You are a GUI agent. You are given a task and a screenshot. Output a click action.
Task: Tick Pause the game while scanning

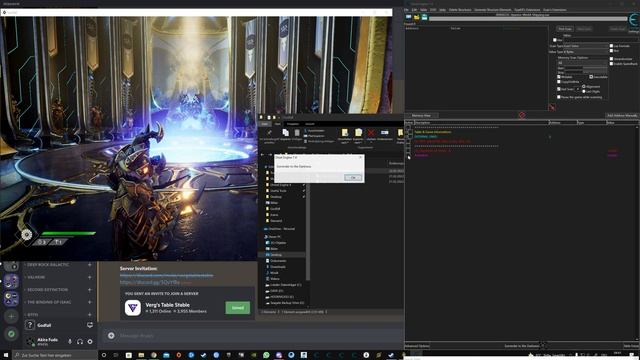(559, 97)
